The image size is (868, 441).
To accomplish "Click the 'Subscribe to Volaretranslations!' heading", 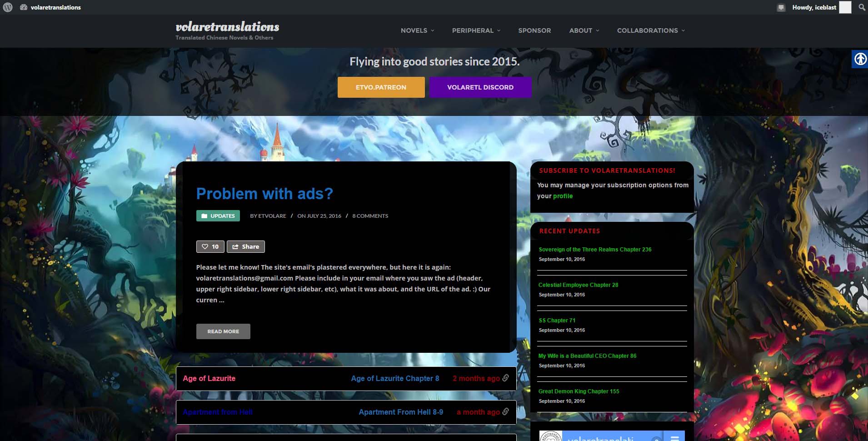I will click(607, 170).
